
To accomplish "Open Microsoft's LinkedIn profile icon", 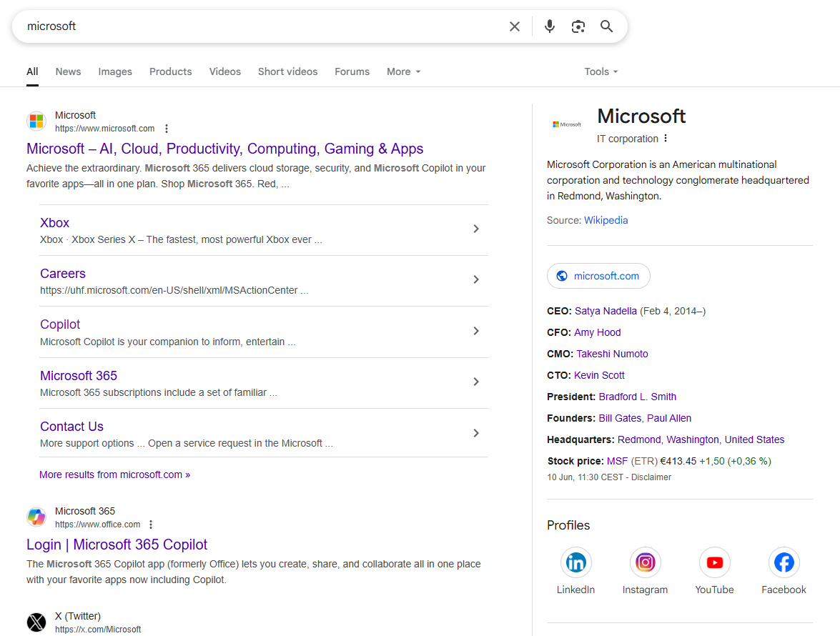I will click(x=576, y=562).
